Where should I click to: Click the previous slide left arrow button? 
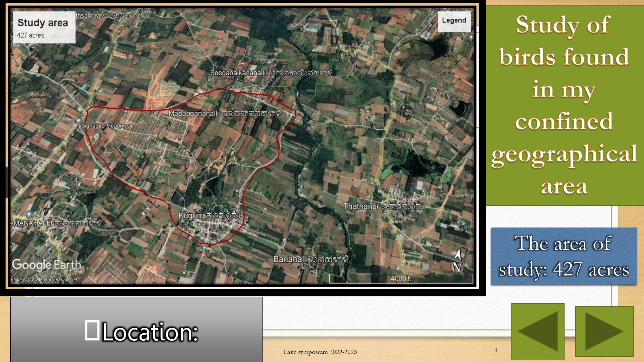[x=537, y=331]
